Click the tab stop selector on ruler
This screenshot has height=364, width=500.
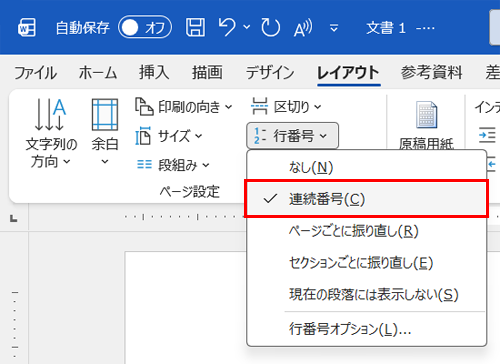click(14, 219)
